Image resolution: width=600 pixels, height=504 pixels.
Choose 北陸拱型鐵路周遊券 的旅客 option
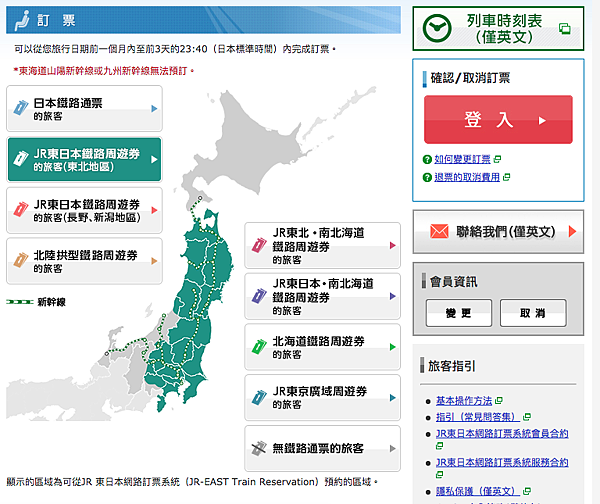84,261
